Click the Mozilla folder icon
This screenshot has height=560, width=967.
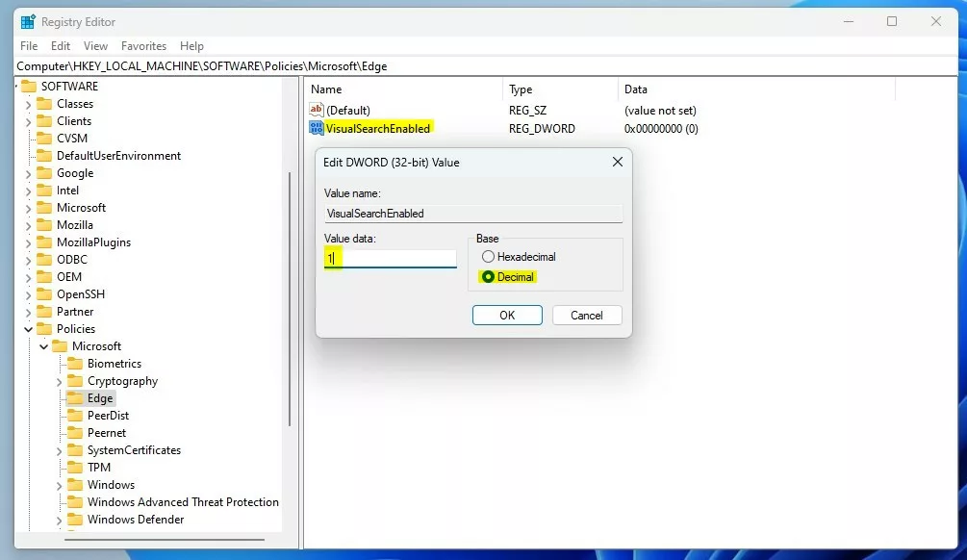(x=44, y=224)
